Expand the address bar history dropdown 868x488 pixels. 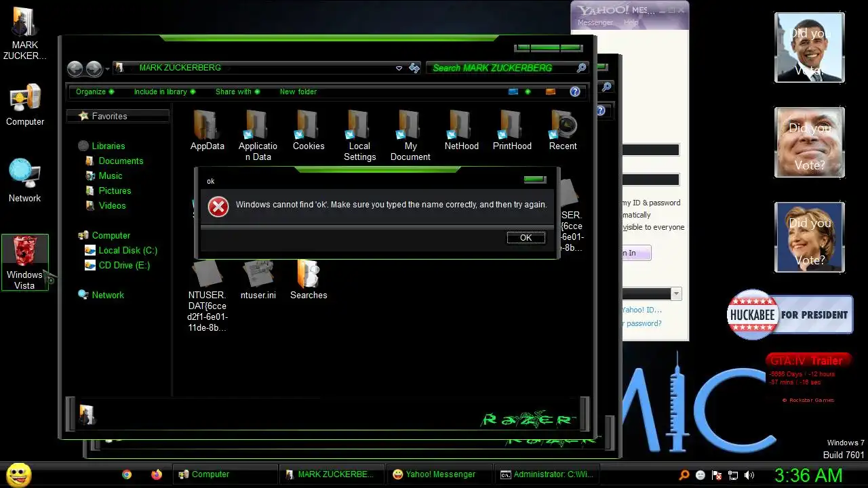coord(399,68)
